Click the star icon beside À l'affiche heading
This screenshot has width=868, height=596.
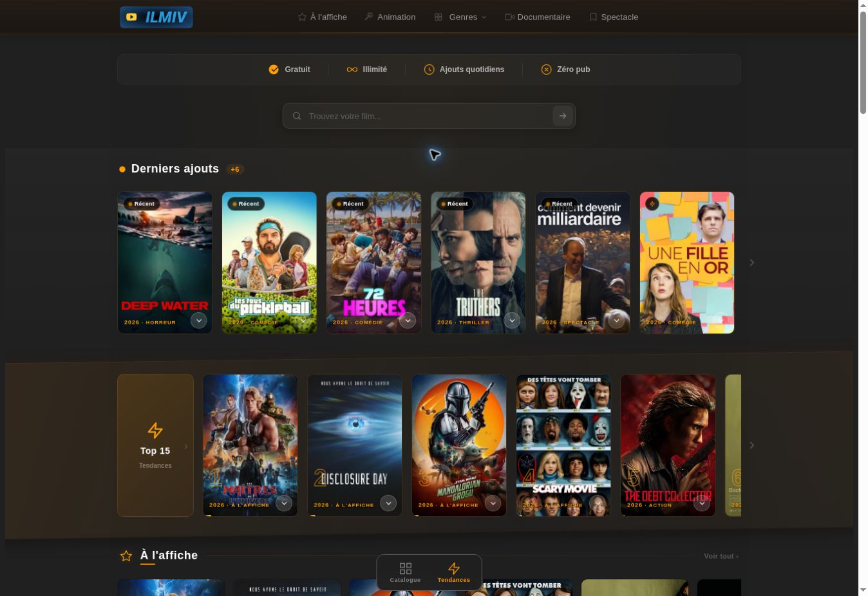tap(126, 556)
